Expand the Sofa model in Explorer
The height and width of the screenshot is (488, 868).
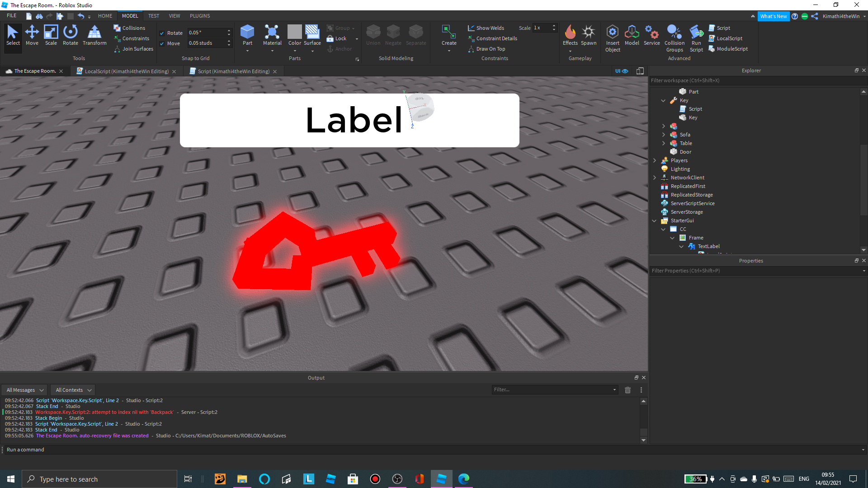(663, 135)
